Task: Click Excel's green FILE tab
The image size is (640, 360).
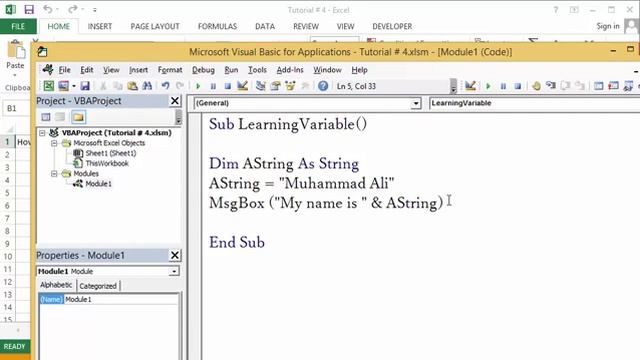Action: 18,26
